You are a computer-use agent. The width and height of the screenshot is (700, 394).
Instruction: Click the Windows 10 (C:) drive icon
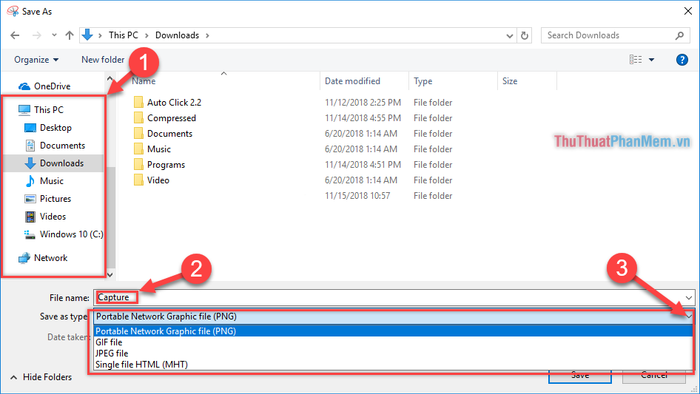(x=30, y=234)
